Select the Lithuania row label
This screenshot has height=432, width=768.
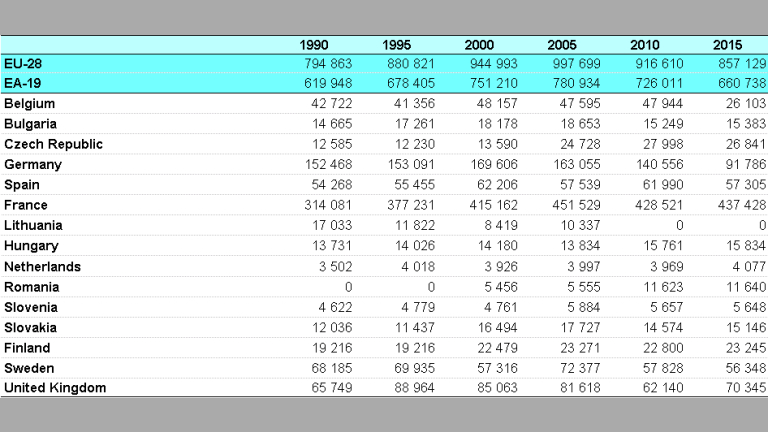pyautogui.click(x=33, y=226)
